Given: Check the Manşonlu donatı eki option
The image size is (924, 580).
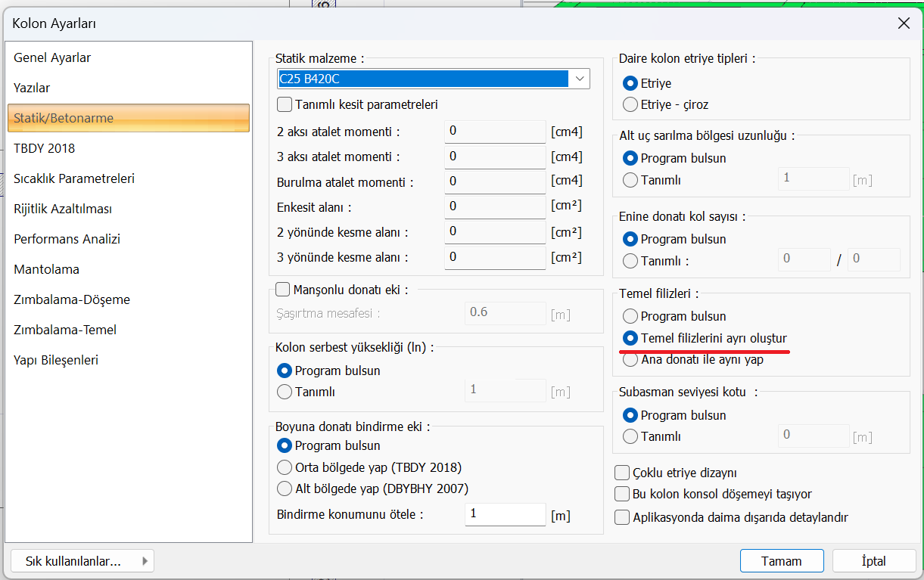Looking at the screenshot, I should click(283, 290).
